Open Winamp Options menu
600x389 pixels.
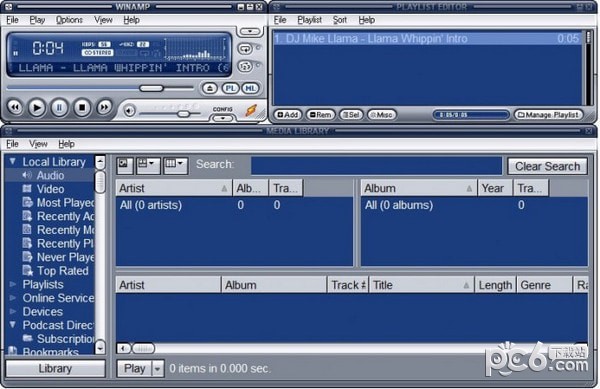(x=69, y=20)
